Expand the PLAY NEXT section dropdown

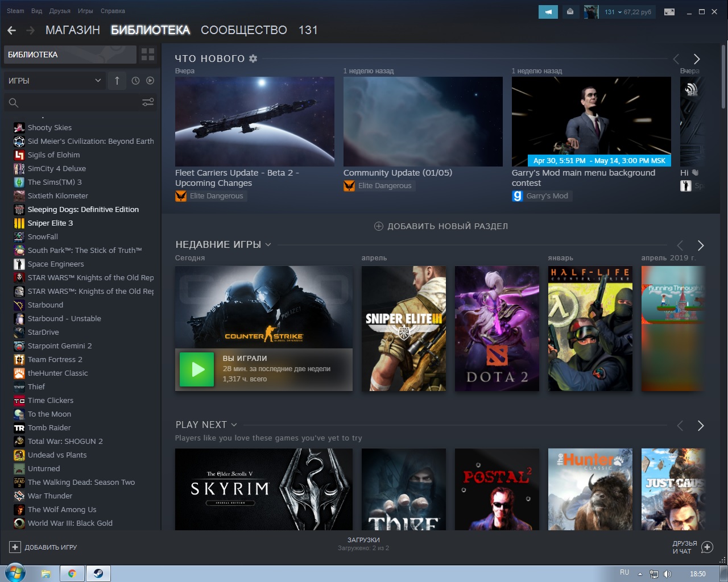[234, 425]
